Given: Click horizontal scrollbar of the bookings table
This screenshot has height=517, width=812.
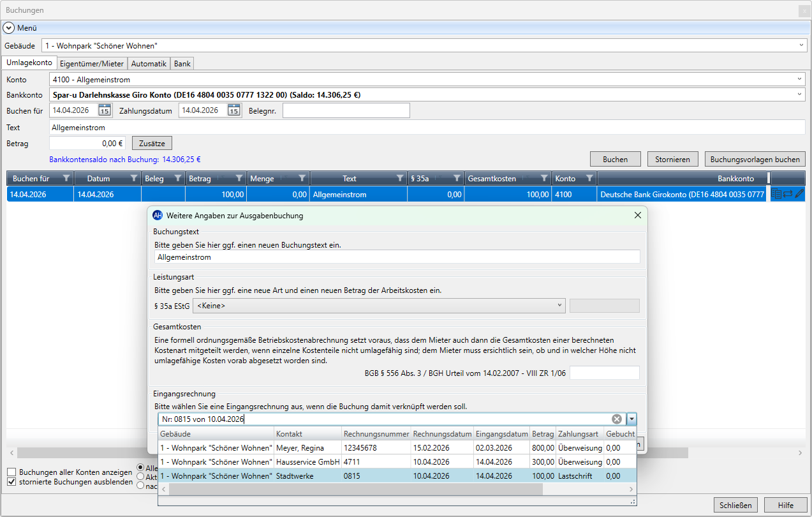Looking at the screenshot, I should pyautogui.click(x=353, y=453).
